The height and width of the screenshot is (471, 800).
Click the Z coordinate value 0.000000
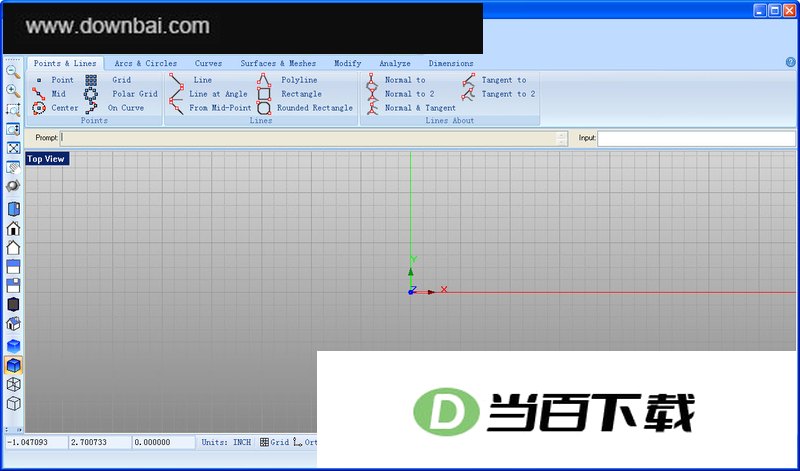click(x=163, y=442)
